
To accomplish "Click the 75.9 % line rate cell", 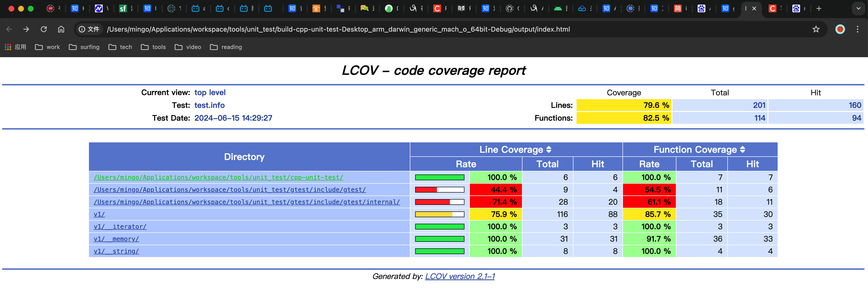I will 496,214.
